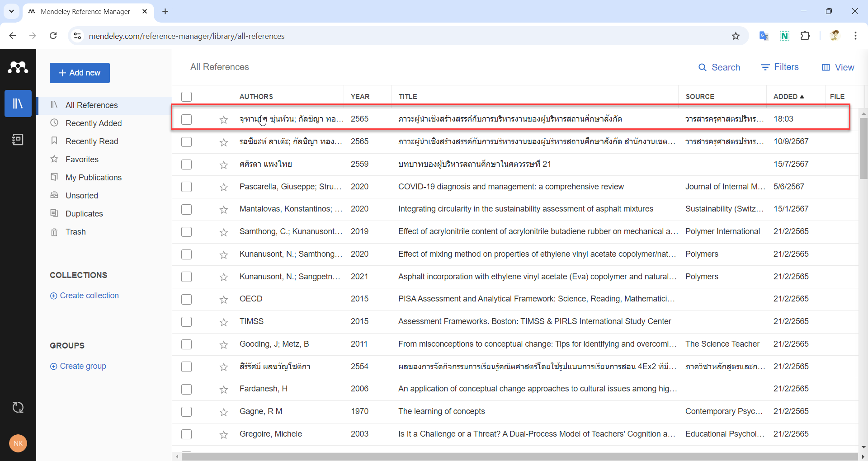This screenshot has height=461, width=868.
Task: Open the NK account avatar
Action: [x=18, y=443]
